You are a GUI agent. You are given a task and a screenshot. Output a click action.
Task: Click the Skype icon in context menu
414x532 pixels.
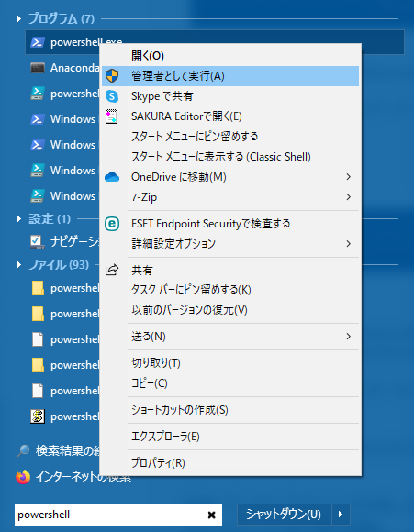pyautogui.click(x=112, y=96)
